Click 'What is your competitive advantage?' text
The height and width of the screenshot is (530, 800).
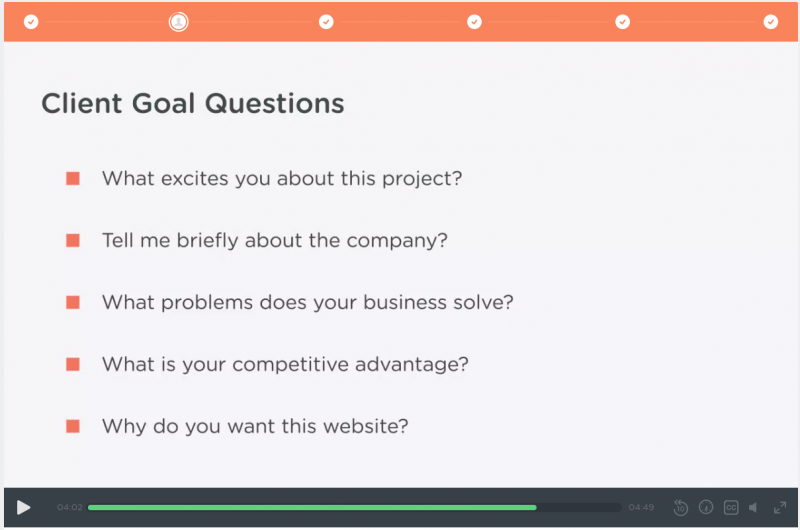tap(285, 365)
